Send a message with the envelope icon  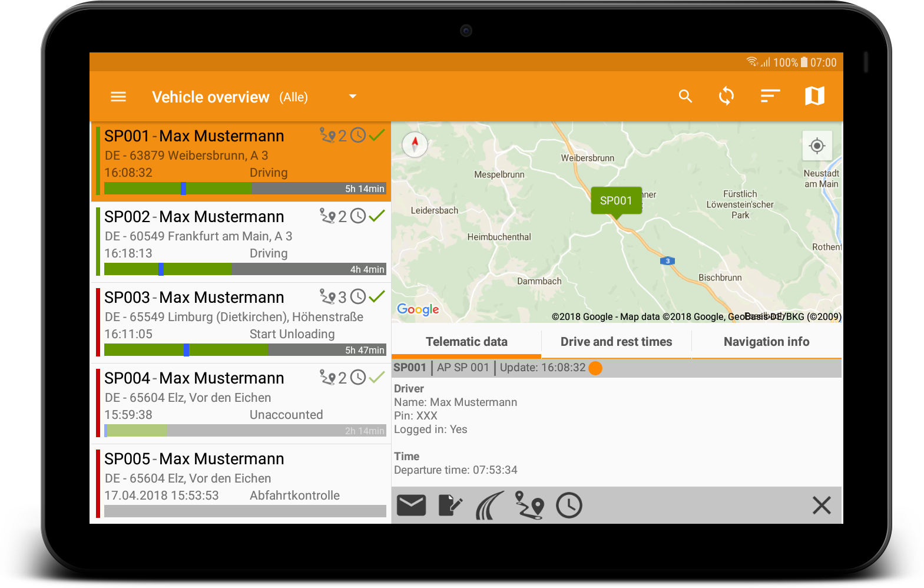pyautogui.click(x=411, y=506)
